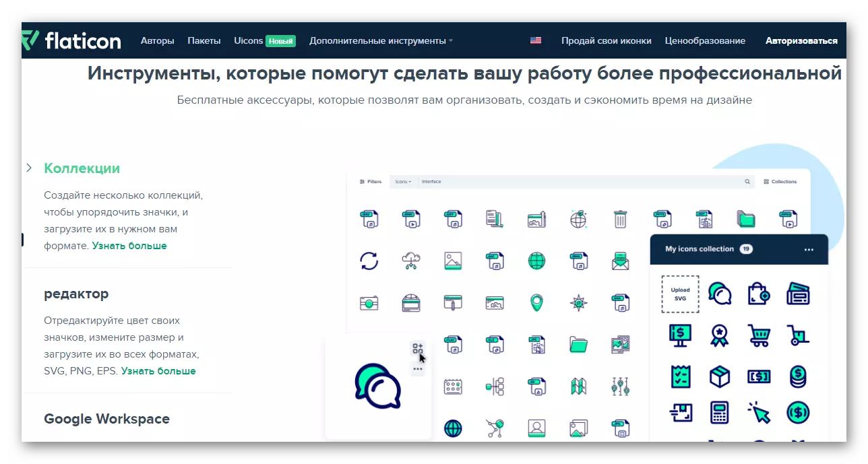Select the user portrait icon

click(536, 428)
